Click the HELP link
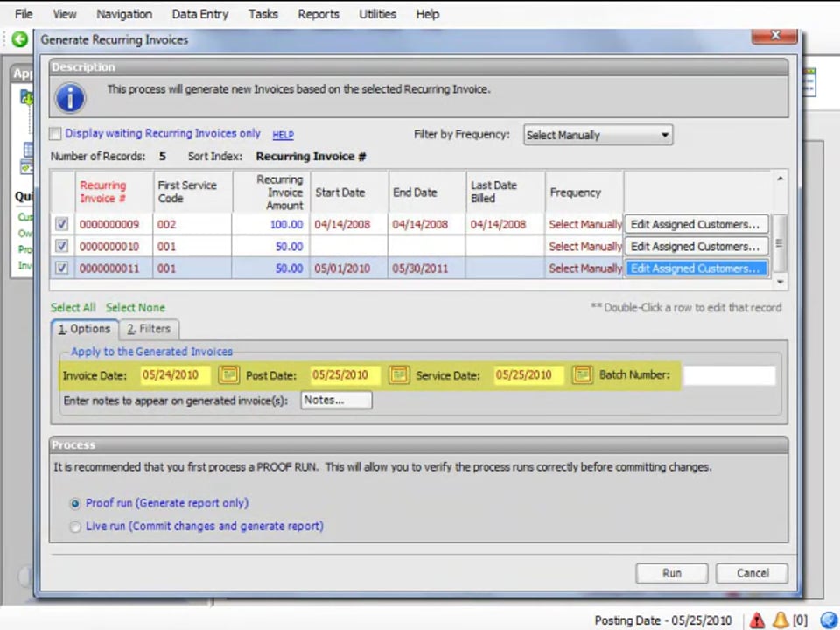The height and width of the screenshot is (630, 840). tap(283, 135)
